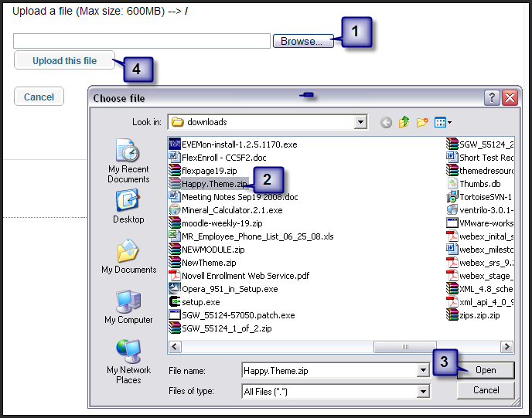Open the View Menu icon
This screenshot has height=418, width=532.
point(442,122)
